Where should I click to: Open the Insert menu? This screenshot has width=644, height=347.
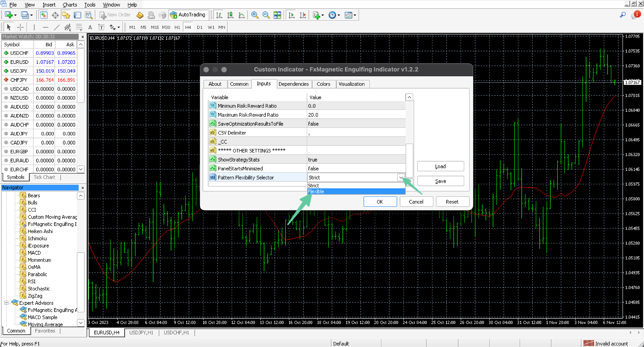point(49,4)
